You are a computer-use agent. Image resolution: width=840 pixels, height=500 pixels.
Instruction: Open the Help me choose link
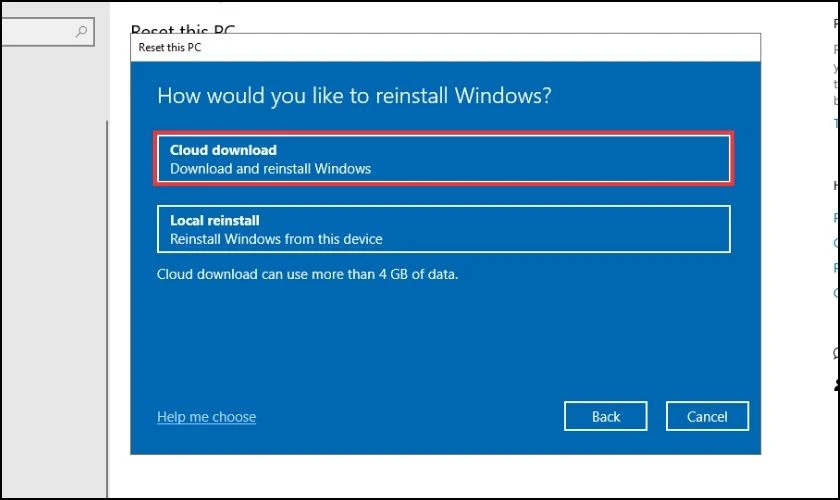[x=206, y=417]
